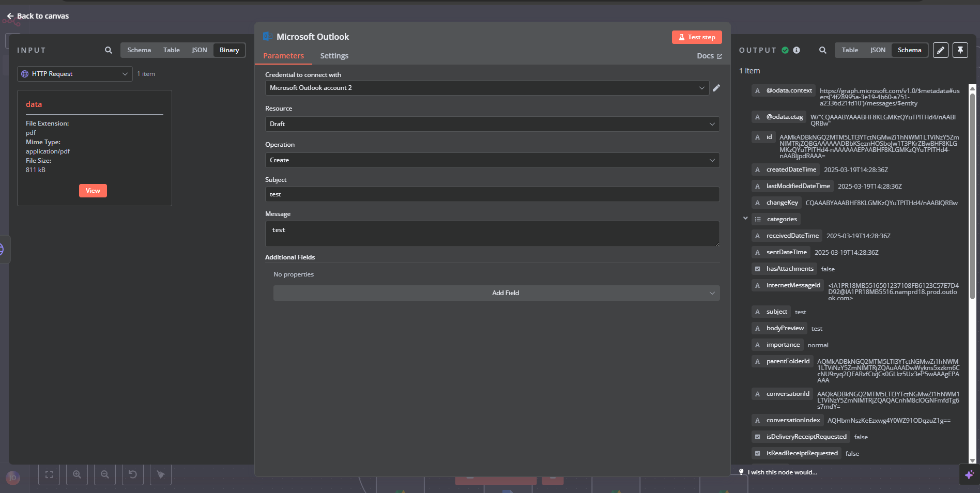980x493 pixels.
Task: Click the output info icon
Action: click(x=797, y=50)
